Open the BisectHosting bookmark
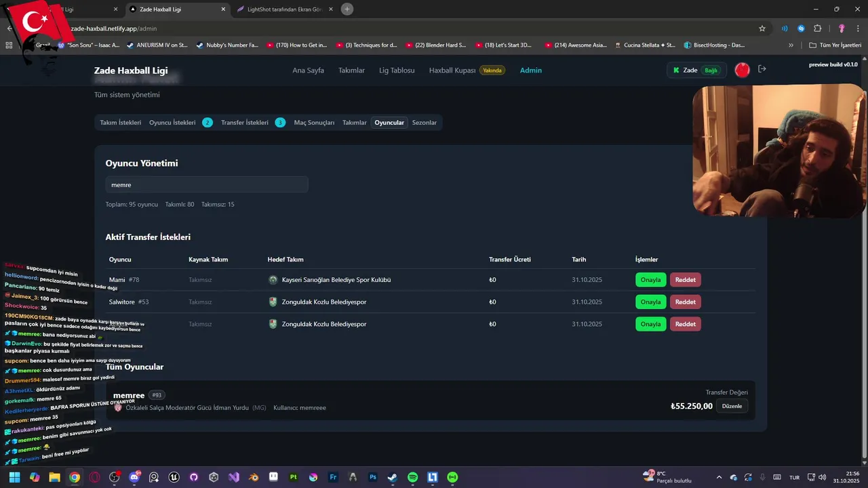This screenshot has width=868, height=488. pos(715,45)
